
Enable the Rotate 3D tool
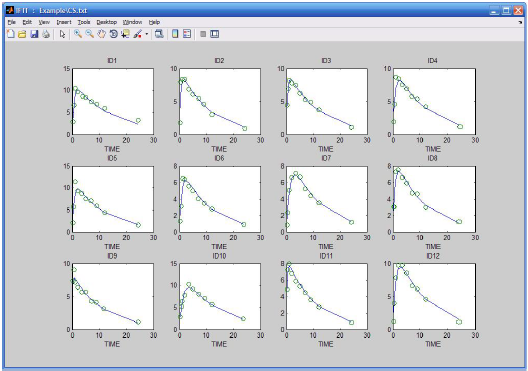click(x=113, y=34)
